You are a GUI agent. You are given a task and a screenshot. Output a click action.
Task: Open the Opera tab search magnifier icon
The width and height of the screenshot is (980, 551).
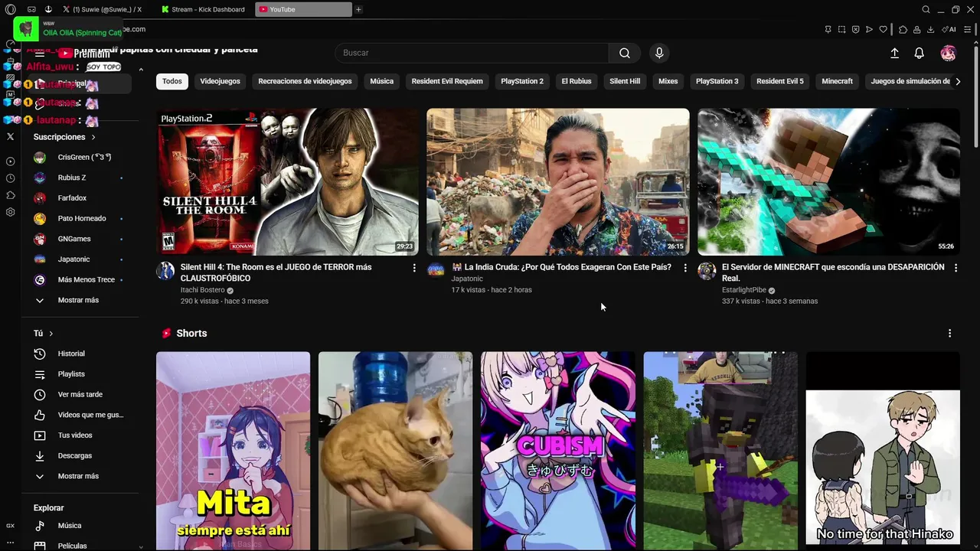click(926, 9)
